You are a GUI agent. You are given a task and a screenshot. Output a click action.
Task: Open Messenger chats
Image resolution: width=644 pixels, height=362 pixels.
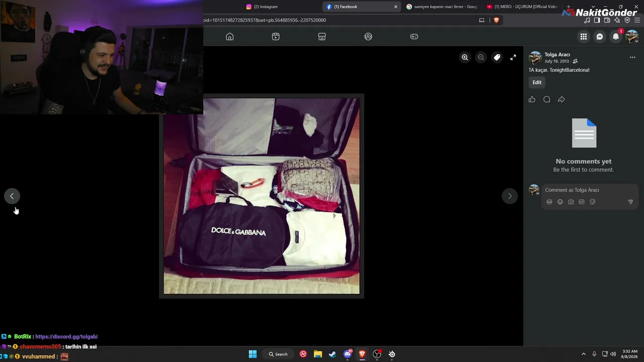tap(600, 37)
